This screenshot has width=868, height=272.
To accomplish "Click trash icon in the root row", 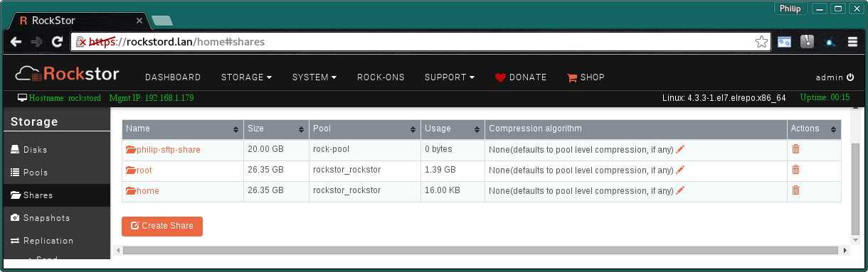I will point(795,170).
